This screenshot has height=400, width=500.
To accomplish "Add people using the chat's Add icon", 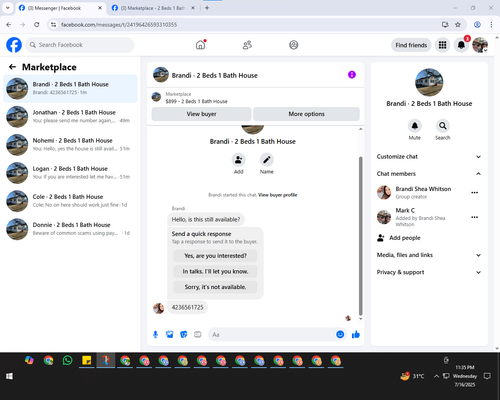I will pos(239,160).
